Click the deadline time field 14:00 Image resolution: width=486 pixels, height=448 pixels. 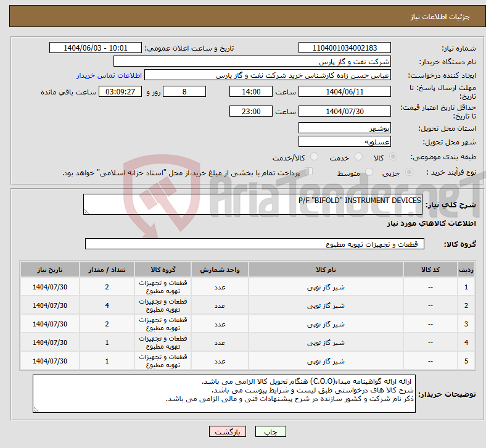point(251,91)
